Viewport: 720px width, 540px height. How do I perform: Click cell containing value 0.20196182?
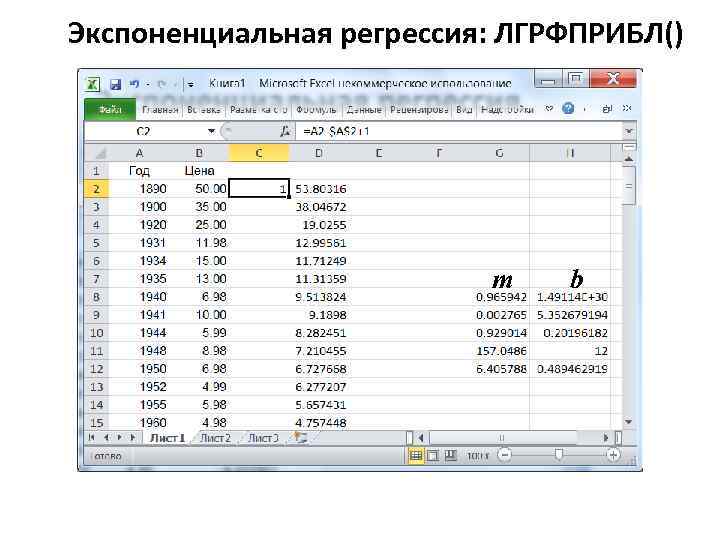tap(570, 333)
